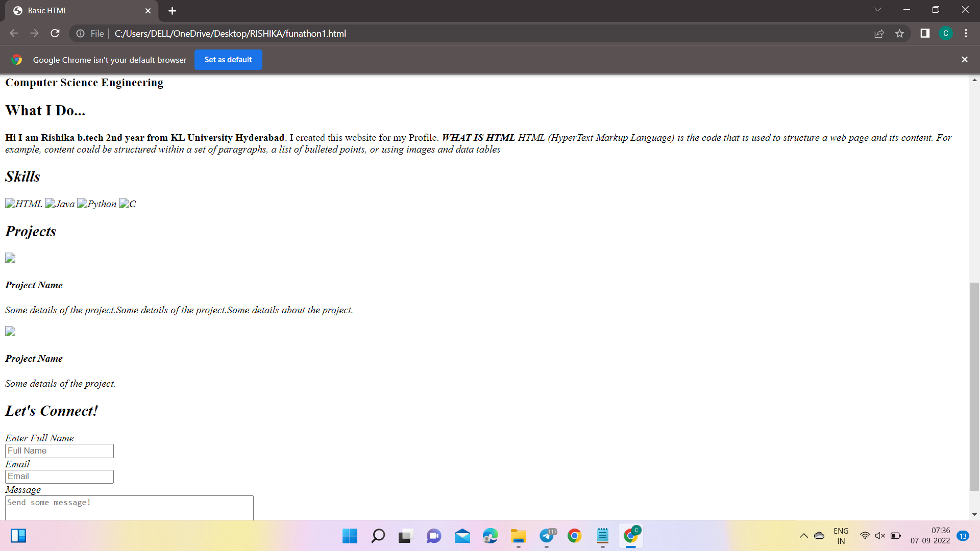The height and width of the screenshot is (551, 980).
Task: Show hidden system tray icons
Action: coord(803,536)
